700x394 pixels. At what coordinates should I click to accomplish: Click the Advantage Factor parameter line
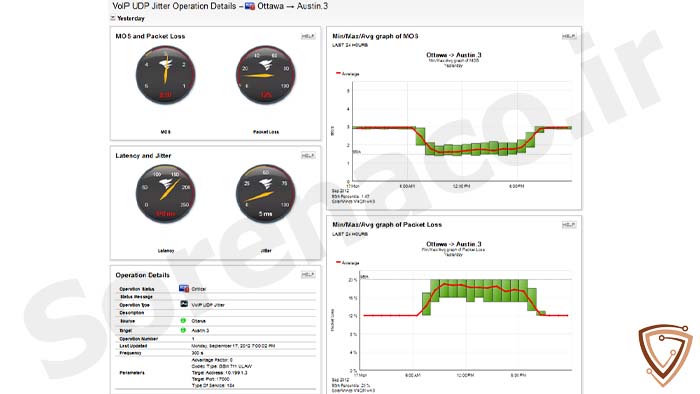(212, 360)
